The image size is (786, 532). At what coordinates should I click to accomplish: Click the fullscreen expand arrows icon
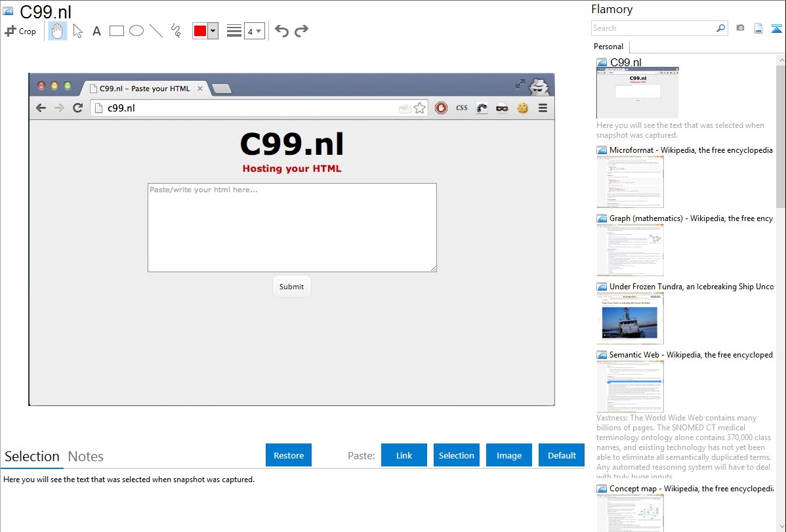[x=520, y=84]
